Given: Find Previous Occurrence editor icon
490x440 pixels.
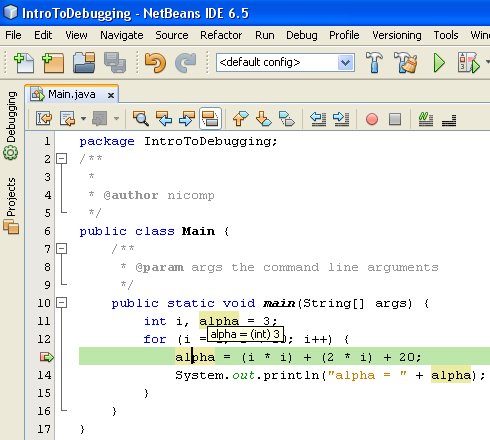Looking at the screenshot, I should (164, 119).
